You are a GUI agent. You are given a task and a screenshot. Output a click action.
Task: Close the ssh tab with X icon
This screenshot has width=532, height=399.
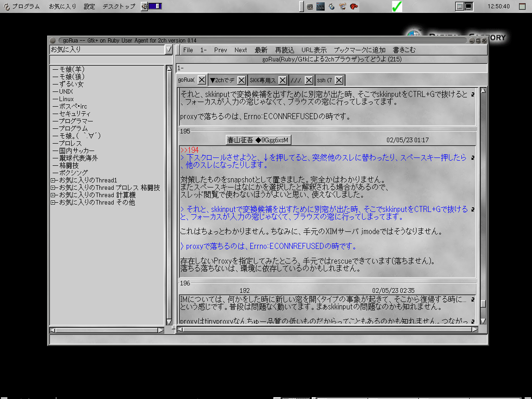point(339,80)
